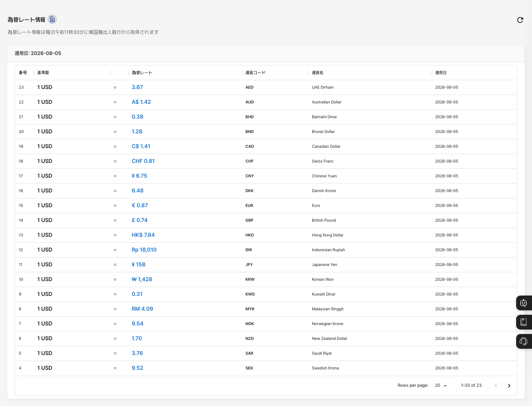Select the Kuwaiti Dinar currency name

[x=324, y=294]
